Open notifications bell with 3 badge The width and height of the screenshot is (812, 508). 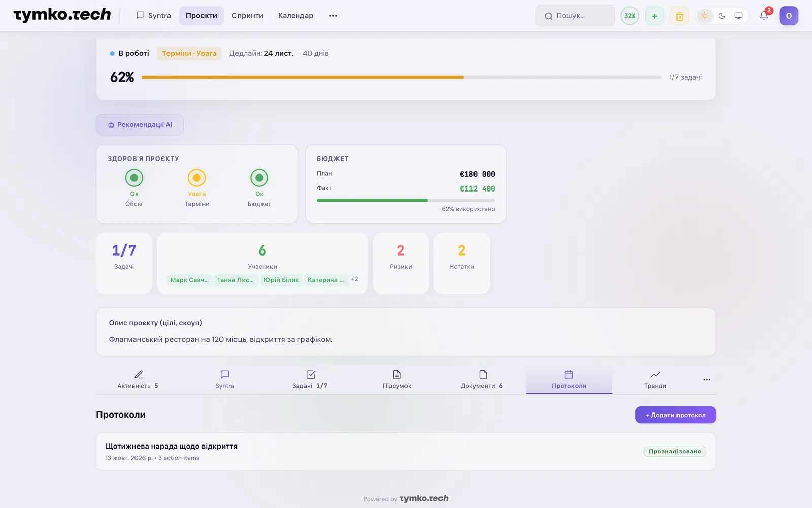[764, 16]
